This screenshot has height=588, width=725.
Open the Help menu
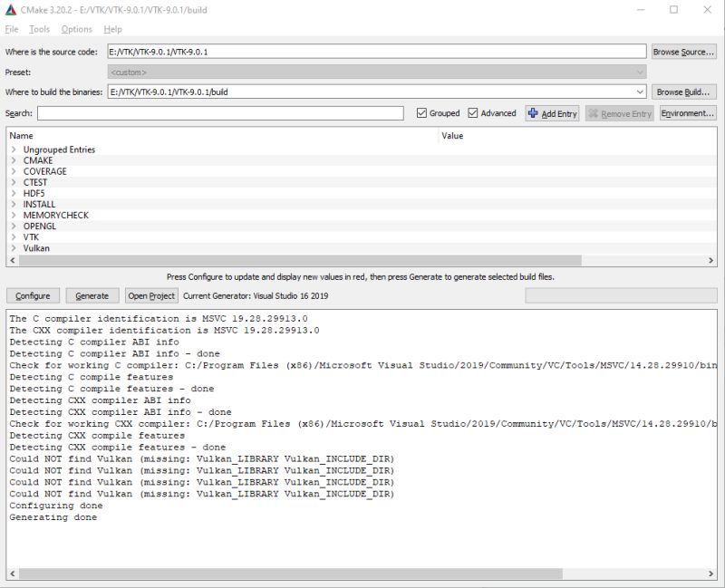[114, 28]
